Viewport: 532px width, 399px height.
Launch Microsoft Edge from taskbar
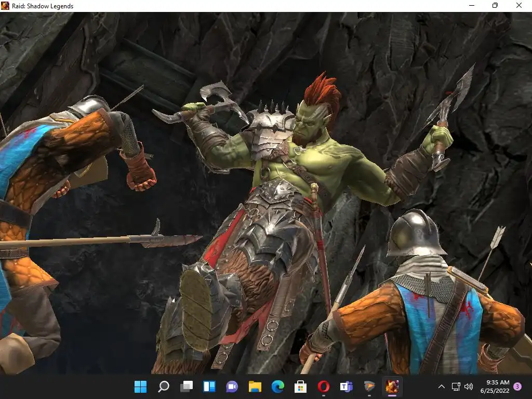tap(277, 387)
